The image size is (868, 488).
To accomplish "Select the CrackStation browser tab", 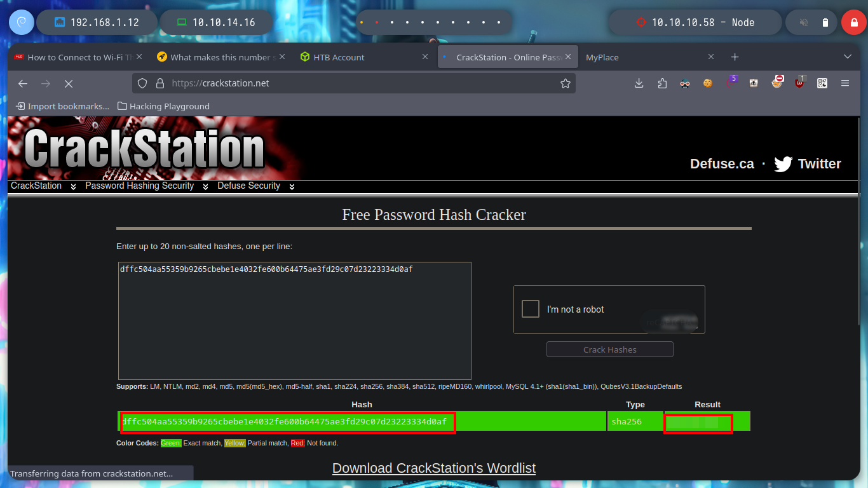I will (x=508, y=57).
